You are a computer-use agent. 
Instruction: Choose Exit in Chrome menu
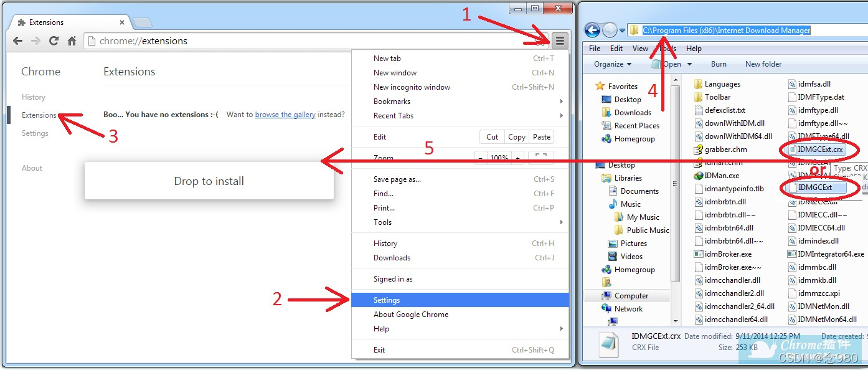[460, 350]
